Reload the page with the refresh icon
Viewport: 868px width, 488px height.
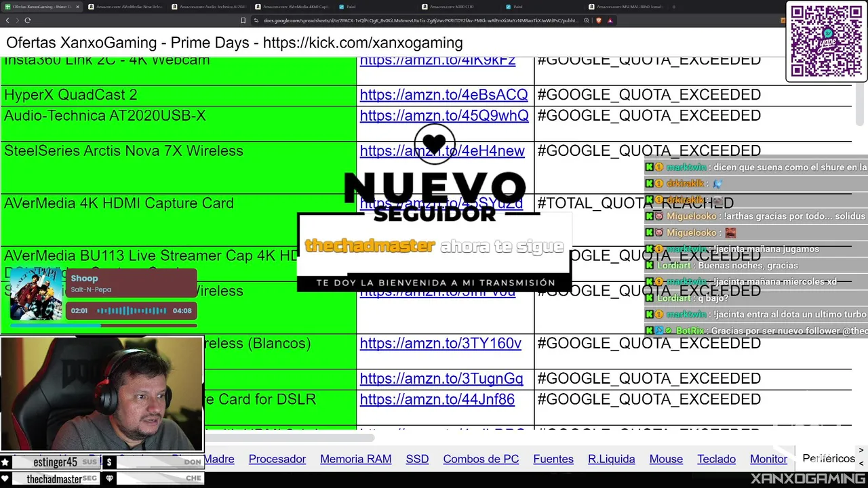coord(27,20)
